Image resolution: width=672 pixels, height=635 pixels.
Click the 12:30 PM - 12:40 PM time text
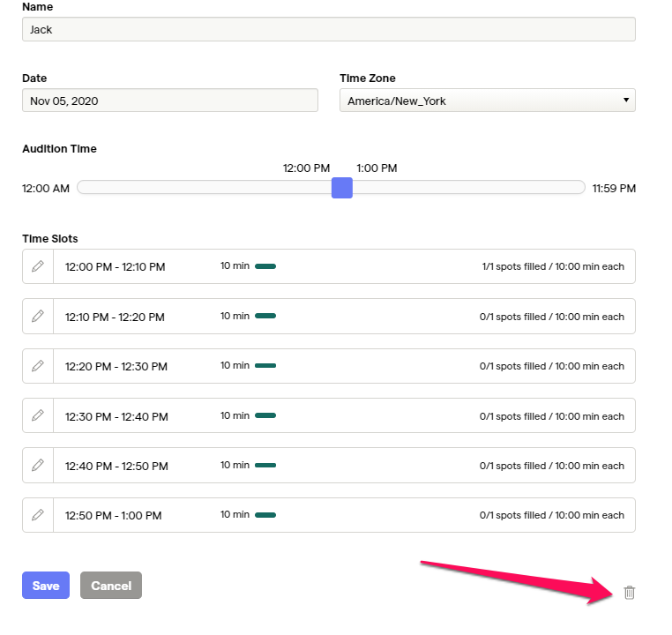(x=115, y=416)
